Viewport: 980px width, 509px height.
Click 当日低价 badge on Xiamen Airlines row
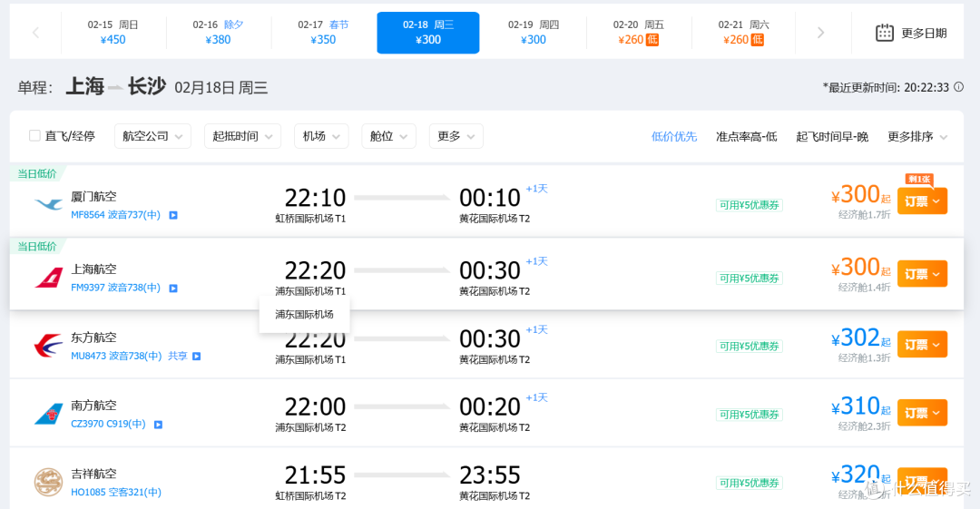(37, 174)
